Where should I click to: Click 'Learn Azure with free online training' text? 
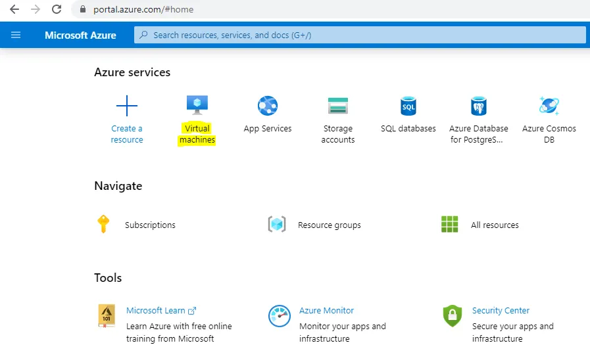pos(179,332)
